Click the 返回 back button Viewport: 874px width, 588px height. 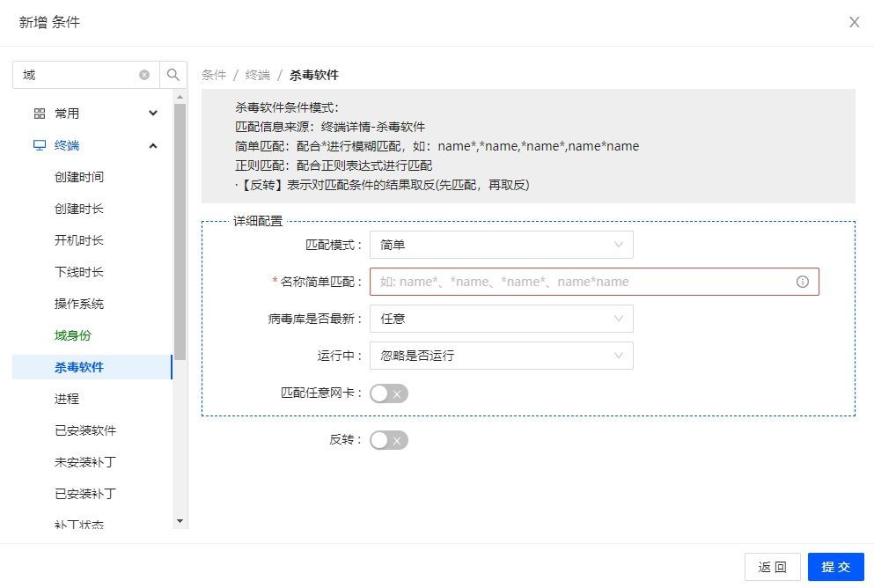tap(773, 567)
